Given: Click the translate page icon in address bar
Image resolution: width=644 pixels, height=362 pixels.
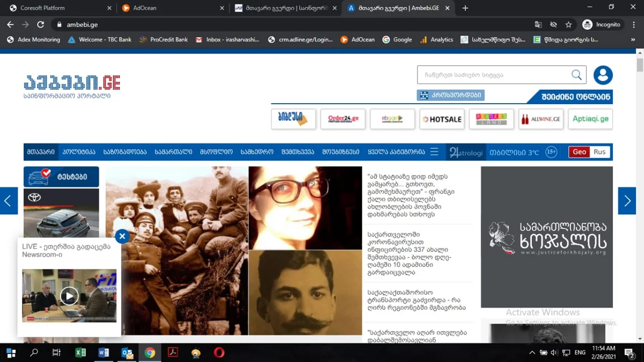Looking at the screenshot, I should pyautogui.click(x=538, y=25).
